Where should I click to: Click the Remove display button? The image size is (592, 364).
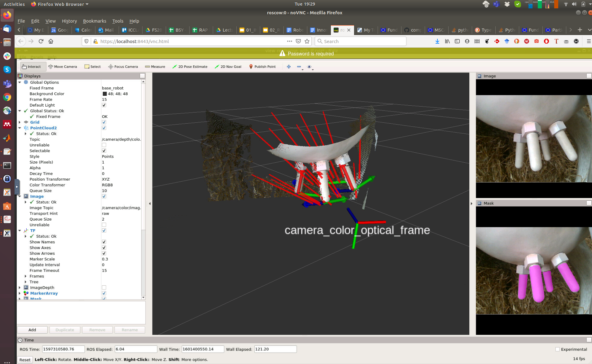[97, 330]
